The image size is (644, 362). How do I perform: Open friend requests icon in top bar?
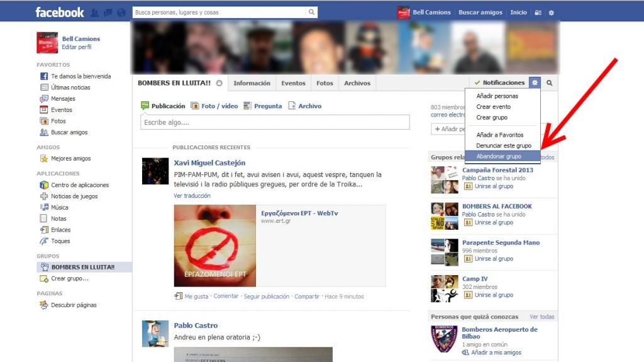(x=94, y=13)
